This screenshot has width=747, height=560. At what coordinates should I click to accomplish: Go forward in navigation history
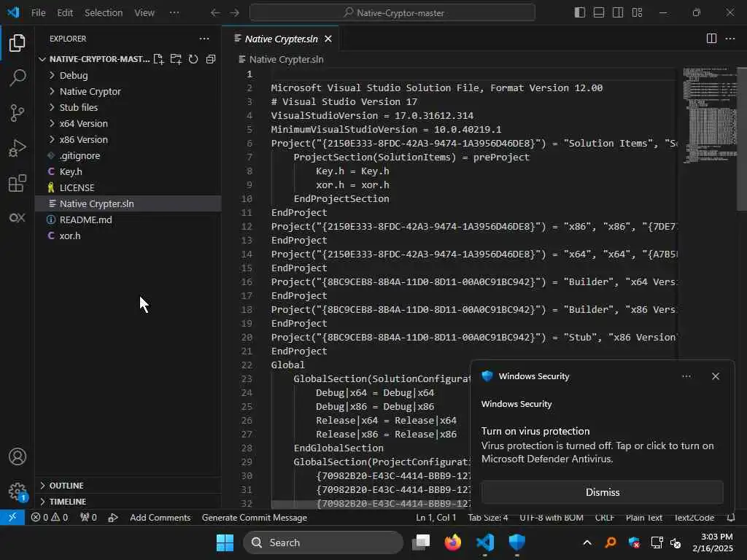[234, 13]
